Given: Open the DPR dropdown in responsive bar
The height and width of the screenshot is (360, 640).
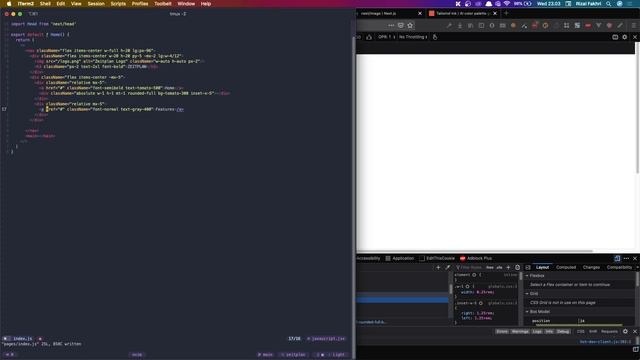Looking at the screenshot, I should [x=387, y=37].
